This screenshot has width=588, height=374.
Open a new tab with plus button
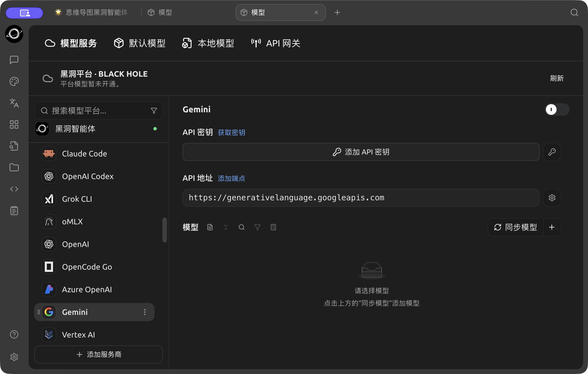click(x=337, y=12)
